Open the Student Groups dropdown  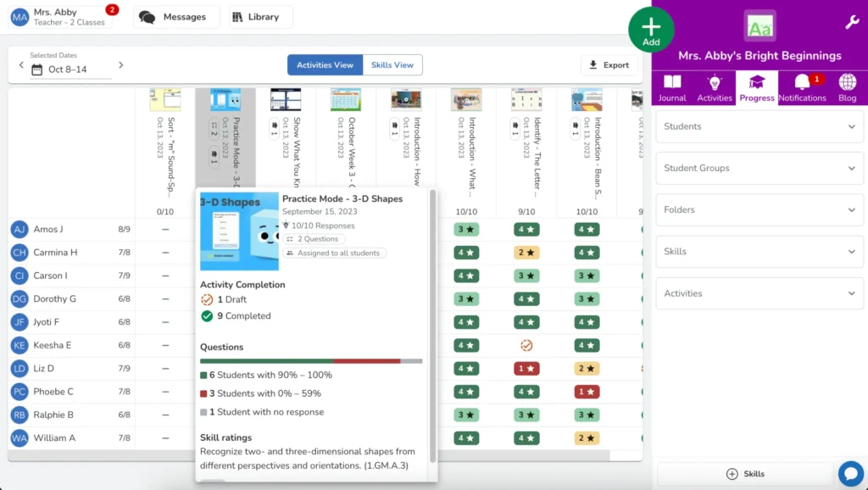[x=759, y=168]
